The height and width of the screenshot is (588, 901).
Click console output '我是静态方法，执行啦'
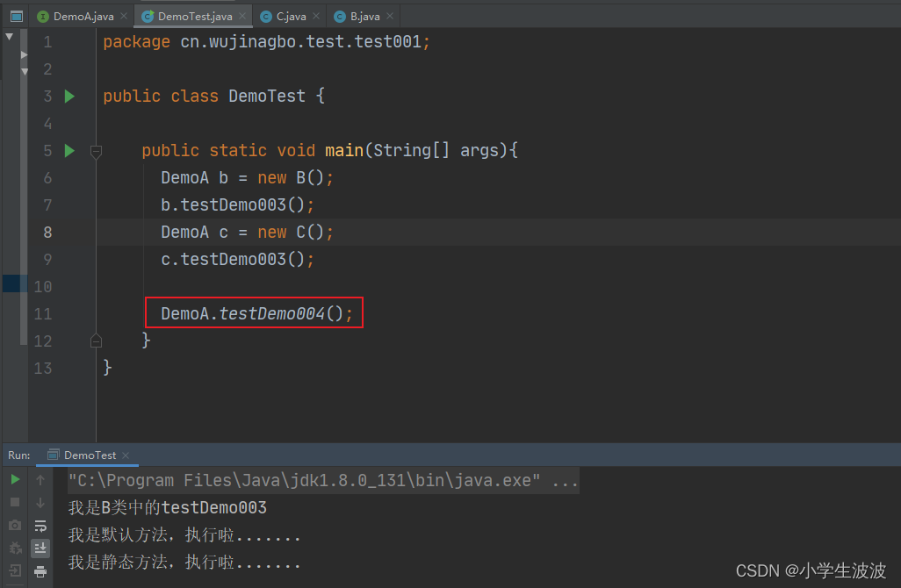[x=184, y=563]
